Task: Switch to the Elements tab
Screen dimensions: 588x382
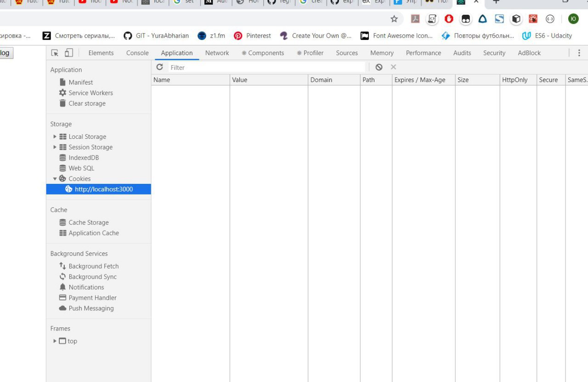Action: (101, 53)
